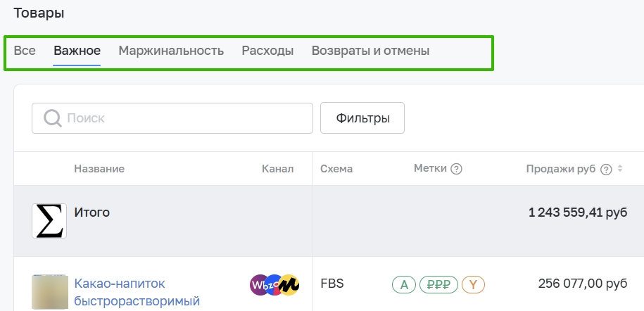This screenshot has height=311, width=644.
Task: Click the purple Wildberries channel icon
Action: tap(259, 285)
